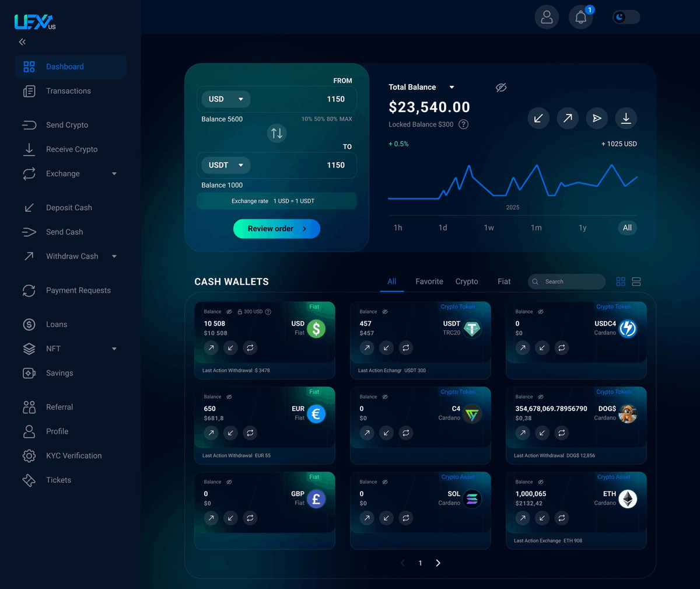Set chart range to 1w
The height and width of the screenshot is (589, 700).
click(x=489, y=228)
